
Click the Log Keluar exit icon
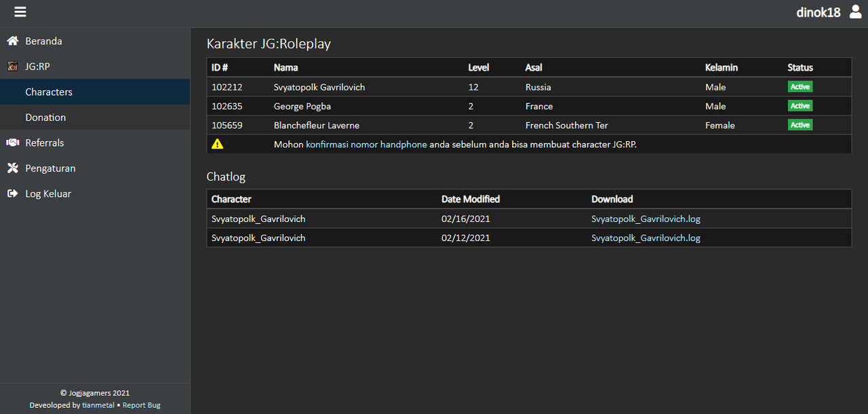[x=12, y=193]
